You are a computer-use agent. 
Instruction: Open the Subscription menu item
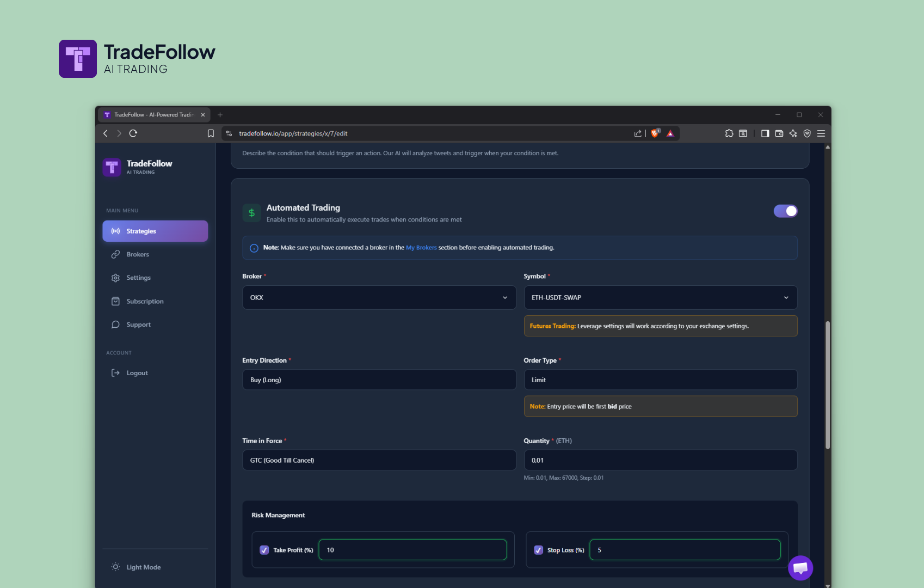155,301
